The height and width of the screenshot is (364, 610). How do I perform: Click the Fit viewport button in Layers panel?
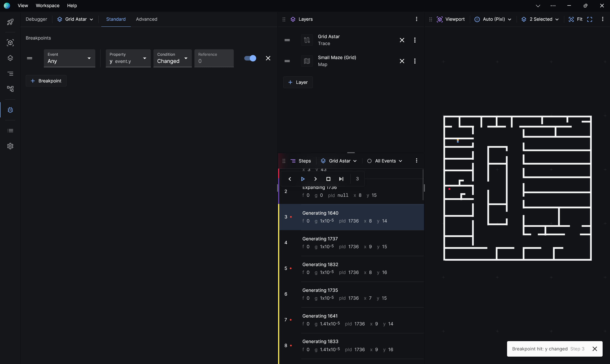[580, 19]
